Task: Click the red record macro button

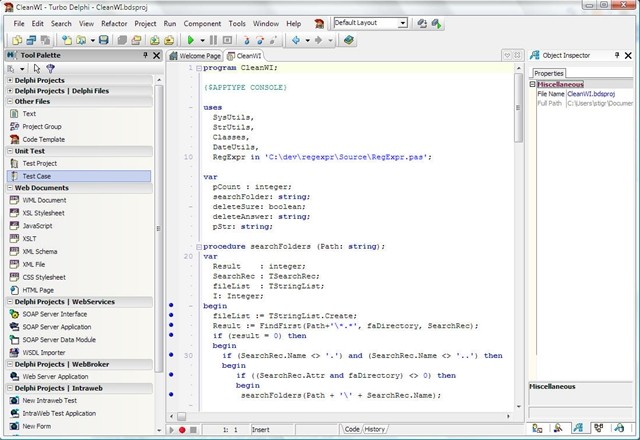Action: 181,429
